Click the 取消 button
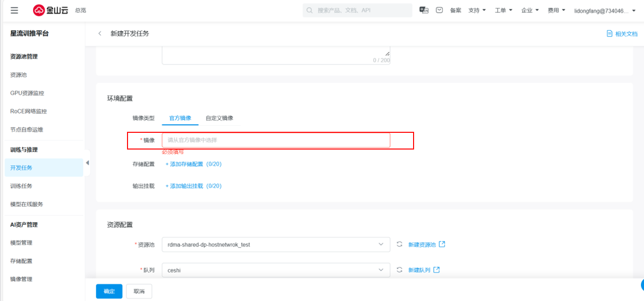Viewport: 644px width, 301px height. [139, 291]
